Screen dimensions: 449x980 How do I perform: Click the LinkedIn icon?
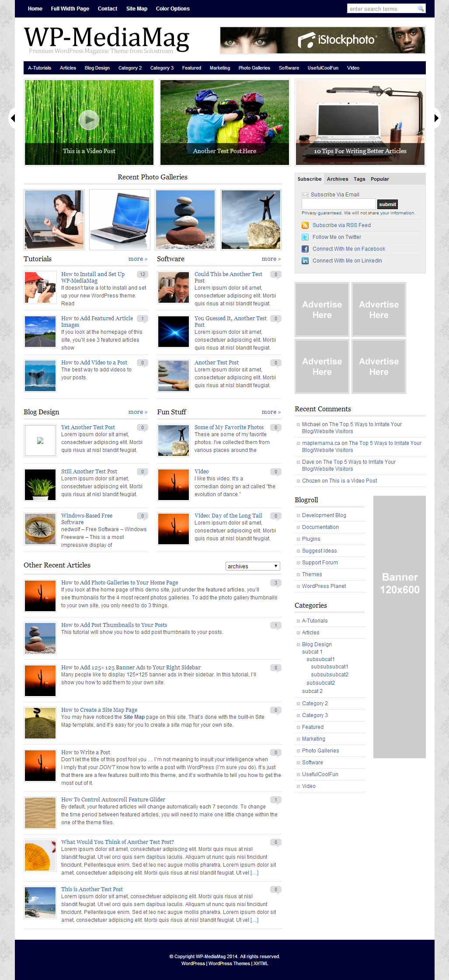click(305, 261)
